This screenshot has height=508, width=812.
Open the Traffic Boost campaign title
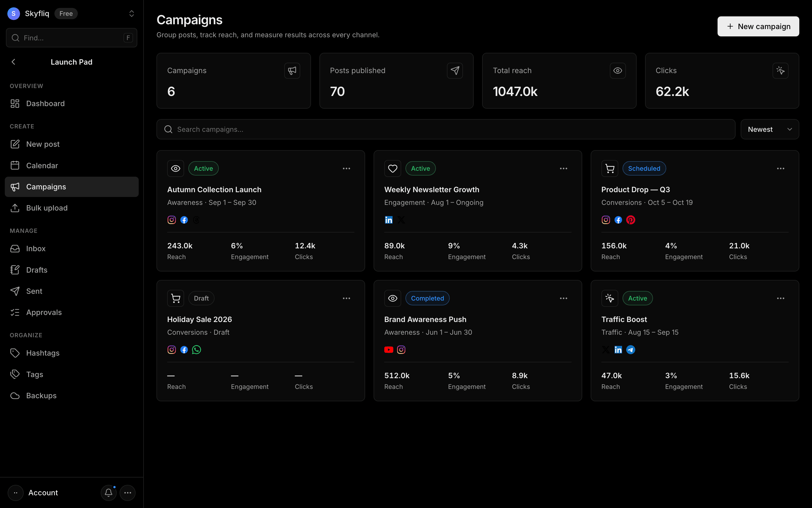point(624,319)
